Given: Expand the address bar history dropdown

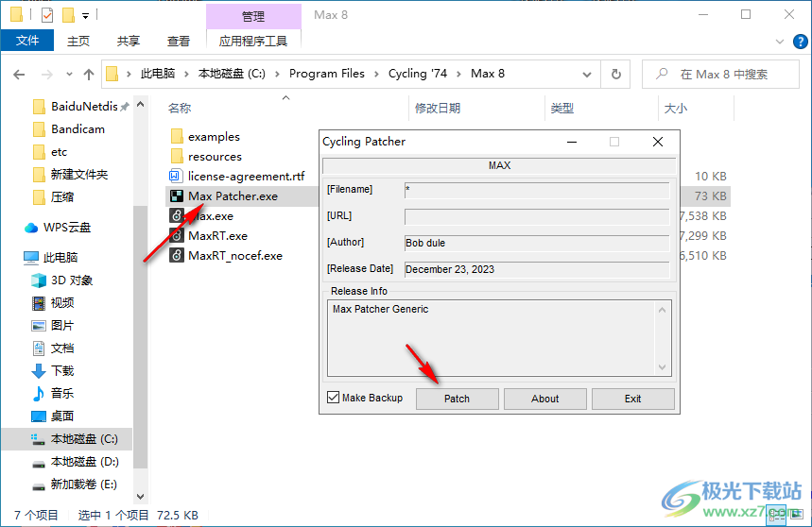Looking at the screenshot, I should [587, 75].
